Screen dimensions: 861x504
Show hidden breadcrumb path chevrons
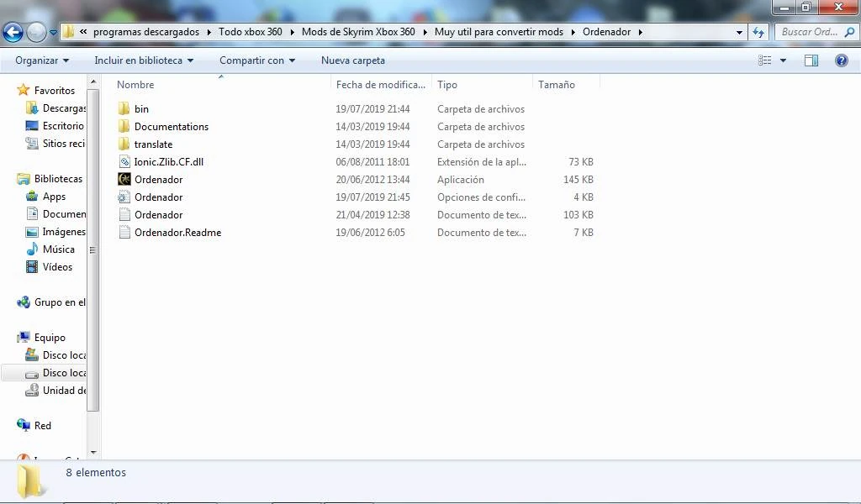point(83,32)
